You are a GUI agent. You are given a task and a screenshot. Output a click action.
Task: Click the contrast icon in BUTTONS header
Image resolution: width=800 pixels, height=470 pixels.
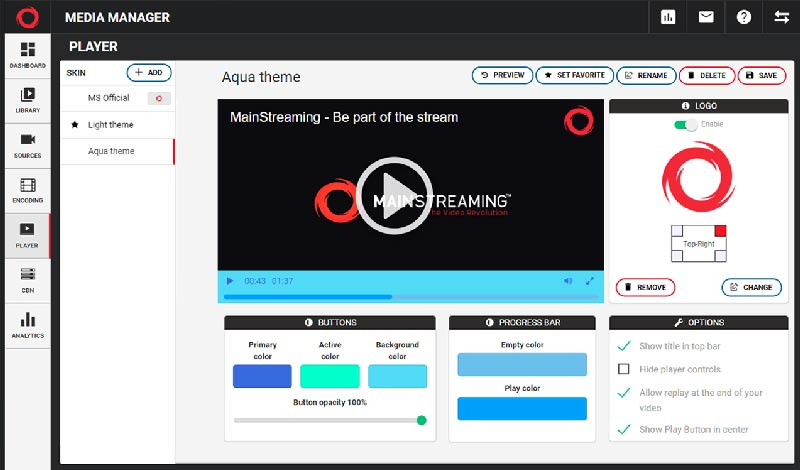point(309,323)
